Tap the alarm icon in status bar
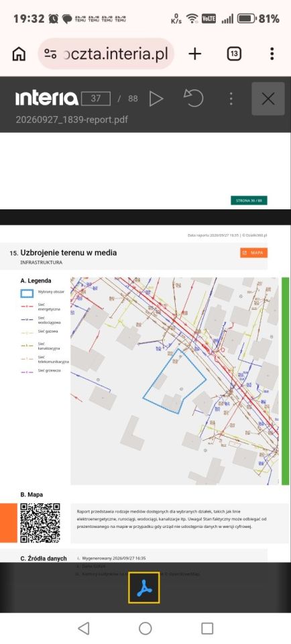This screenshot has width=291, height=644. coord(54,19)
